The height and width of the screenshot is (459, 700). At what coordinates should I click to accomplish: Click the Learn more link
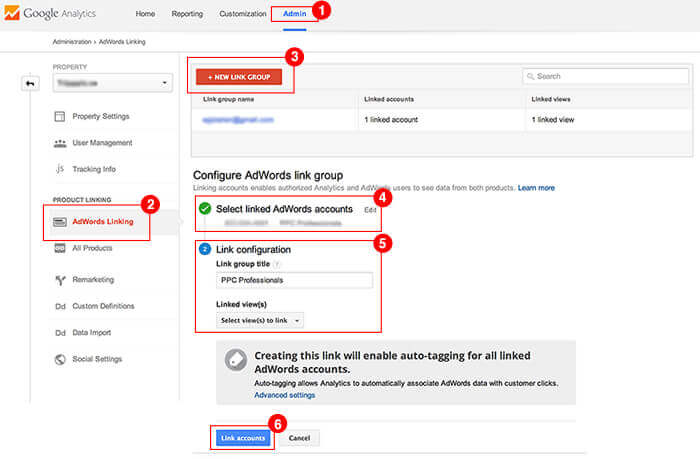(536, 188)
